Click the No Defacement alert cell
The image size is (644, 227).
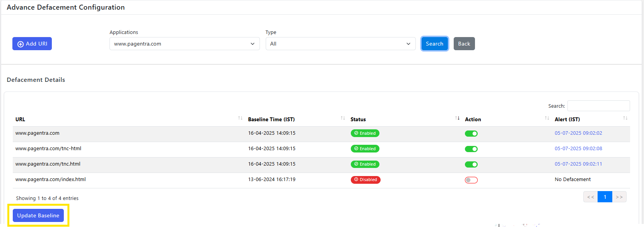tap(573, 180)
